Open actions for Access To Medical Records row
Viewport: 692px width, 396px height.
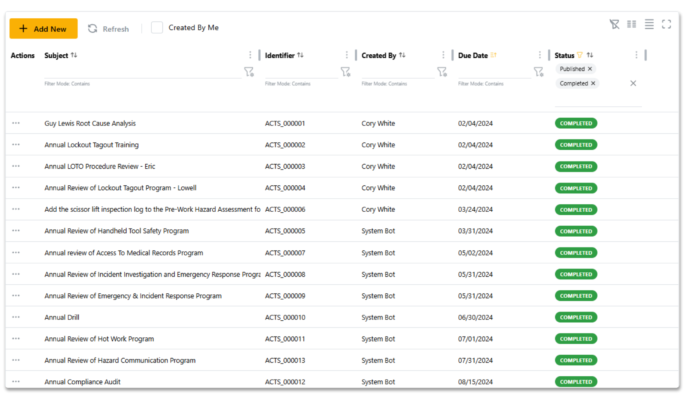[x=16, y=253]
